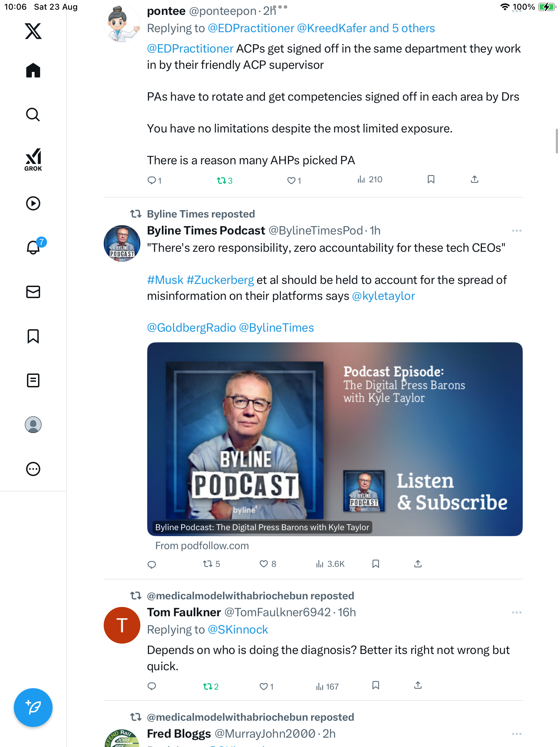Tap the compose new post button
The width and height of the screenshot is (560, 747).
pyautogui.click(x=33, y=708)
